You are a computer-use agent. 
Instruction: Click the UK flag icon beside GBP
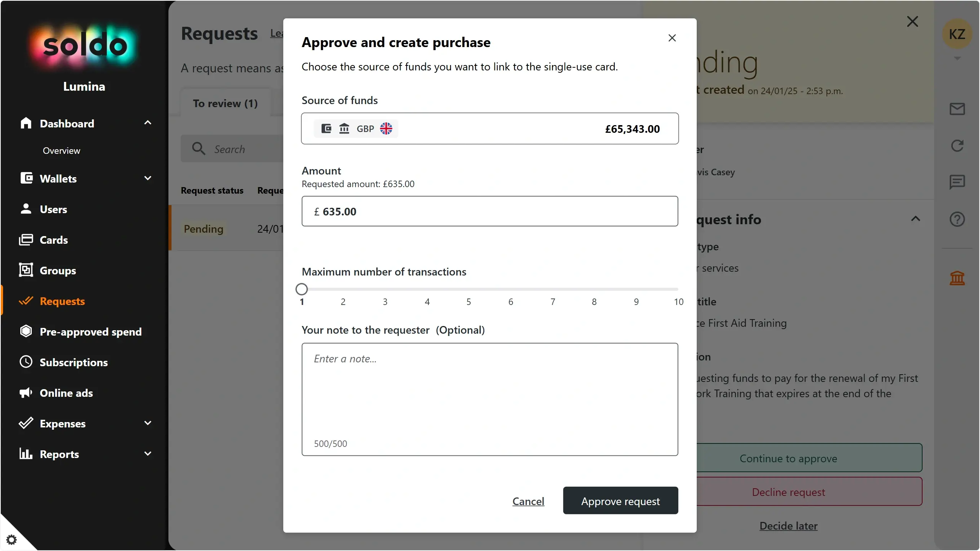coord(386,129)
